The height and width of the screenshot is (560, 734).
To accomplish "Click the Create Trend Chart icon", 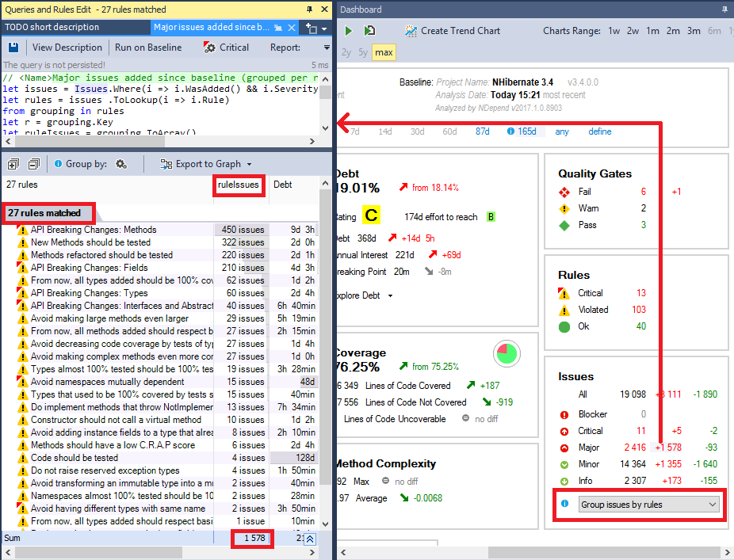I will 410,31.
